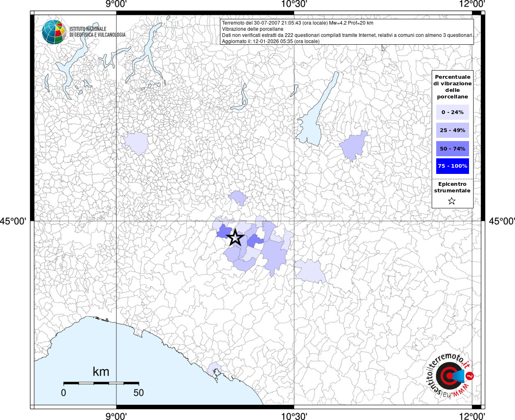Image resolution: width=515 pixels, height=420 pixels.
Task: Click the Epicentro strumentale legend label
Action: coord(452,187)
